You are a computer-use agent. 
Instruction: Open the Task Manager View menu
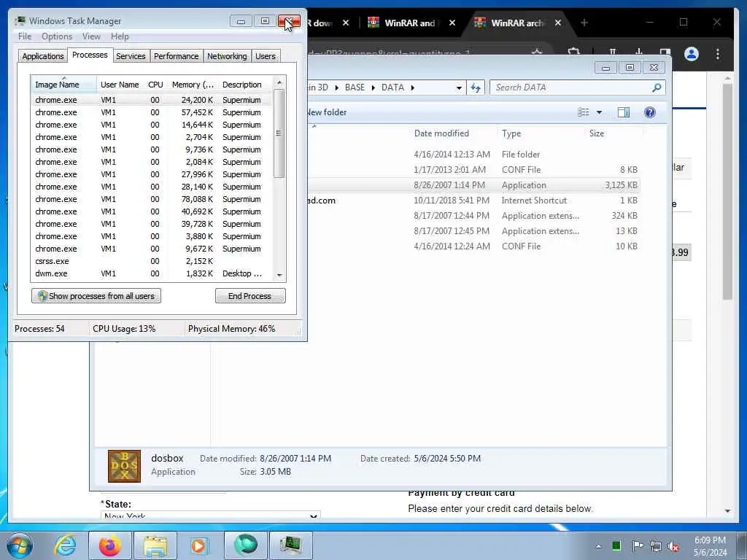(91, 36)
